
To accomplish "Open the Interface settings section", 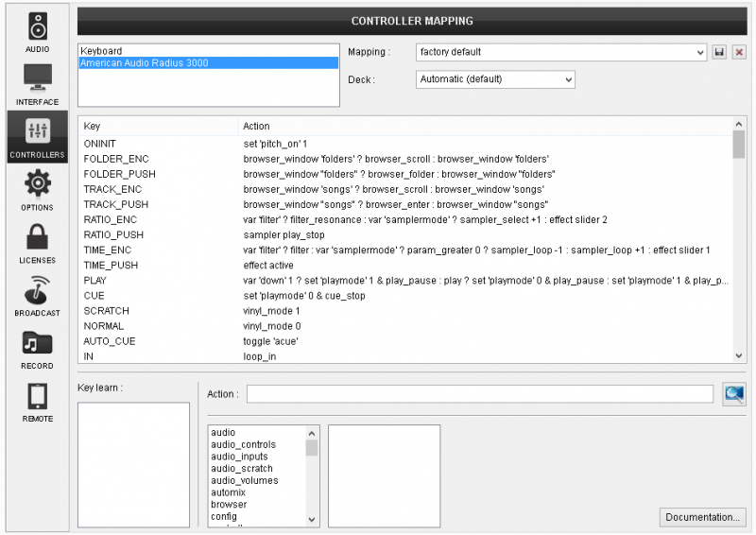I will (38, 84).
